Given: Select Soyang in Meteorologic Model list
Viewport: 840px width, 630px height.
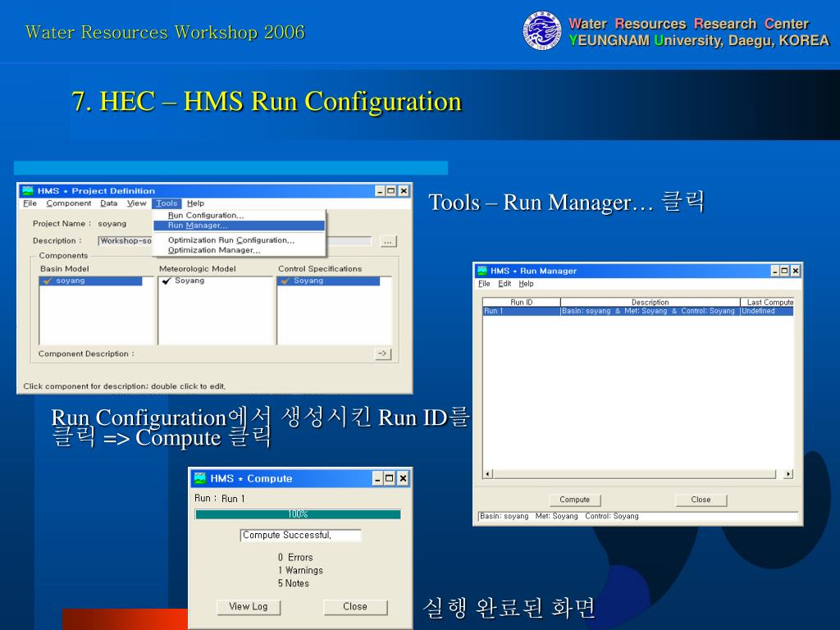Looking at the screenshot, I should tap(189, 281).
